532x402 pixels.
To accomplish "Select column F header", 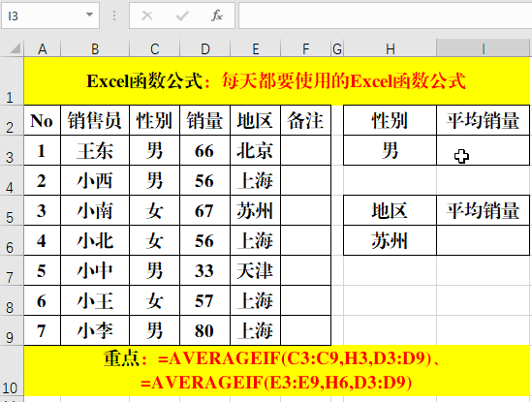I will (305, 48).
